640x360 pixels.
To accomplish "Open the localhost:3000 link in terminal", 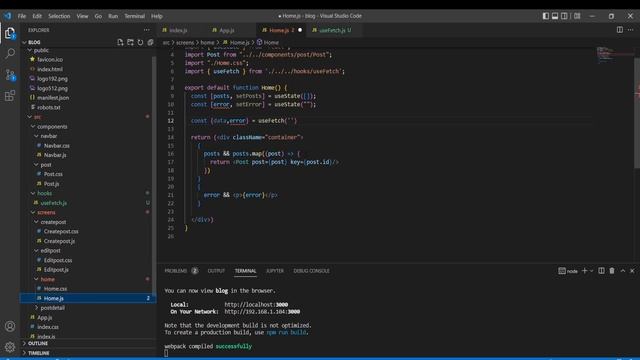I will tap(256, 304).
